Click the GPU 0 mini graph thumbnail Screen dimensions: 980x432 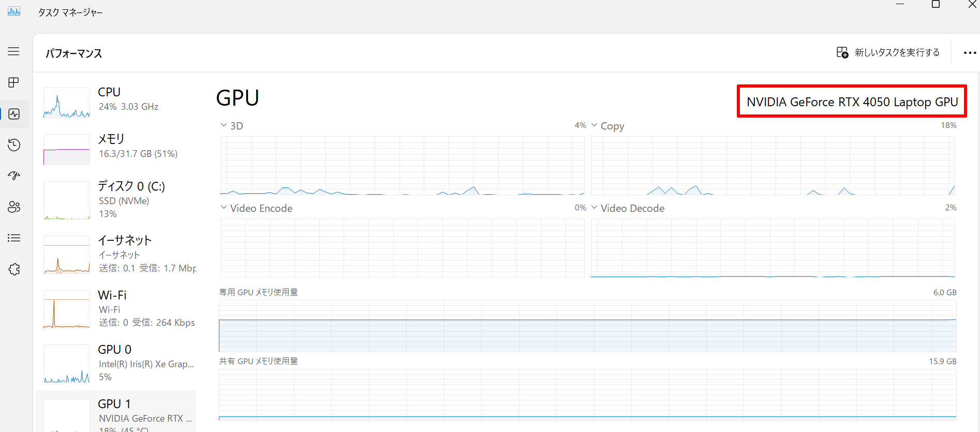[x=67, y=364]
